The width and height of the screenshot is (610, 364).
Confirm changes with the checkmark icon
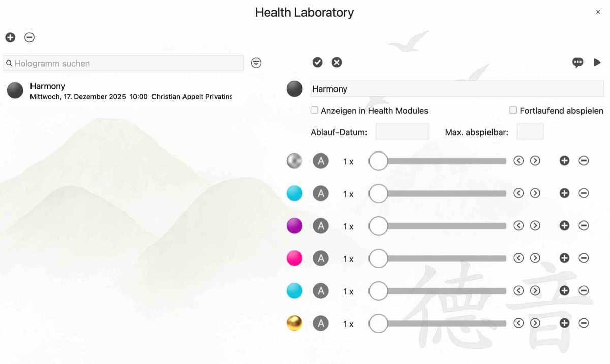click(318, 62)
